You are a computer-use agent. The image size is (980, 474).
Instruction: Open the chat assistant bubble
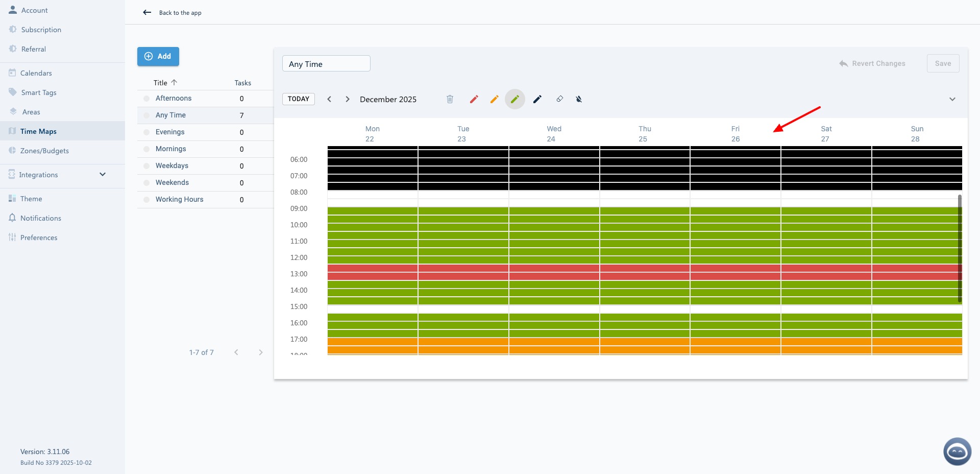pos(957,452)
